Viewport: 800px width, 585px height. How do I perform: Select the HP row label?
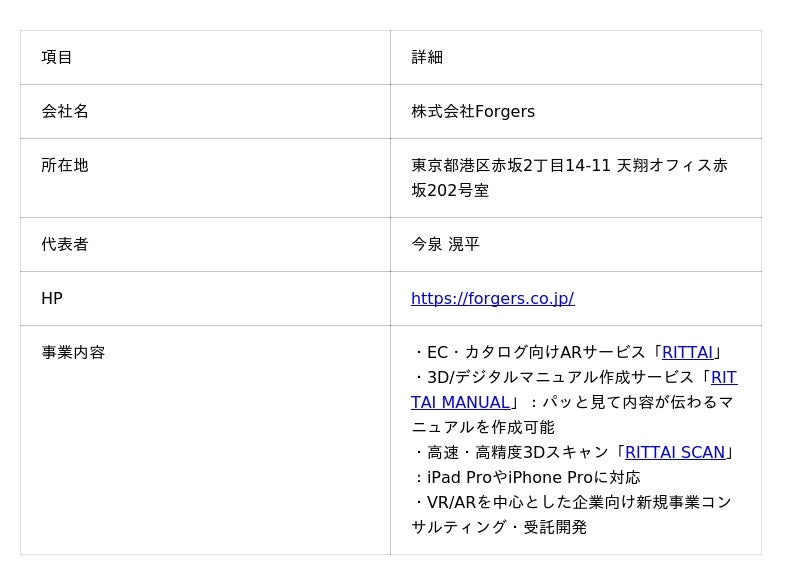[x=52, y=298]
